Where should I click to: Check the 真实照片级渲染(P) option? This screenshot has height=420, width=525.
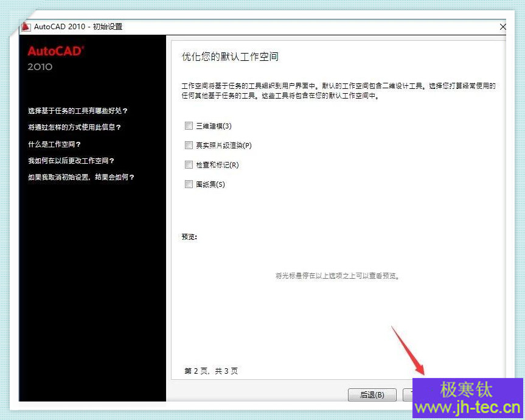coord(189,145)
